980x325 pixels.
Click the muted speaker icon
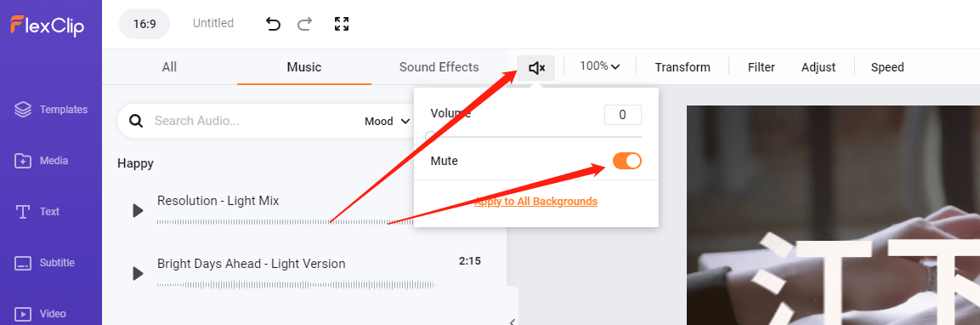tap(536, 67)
